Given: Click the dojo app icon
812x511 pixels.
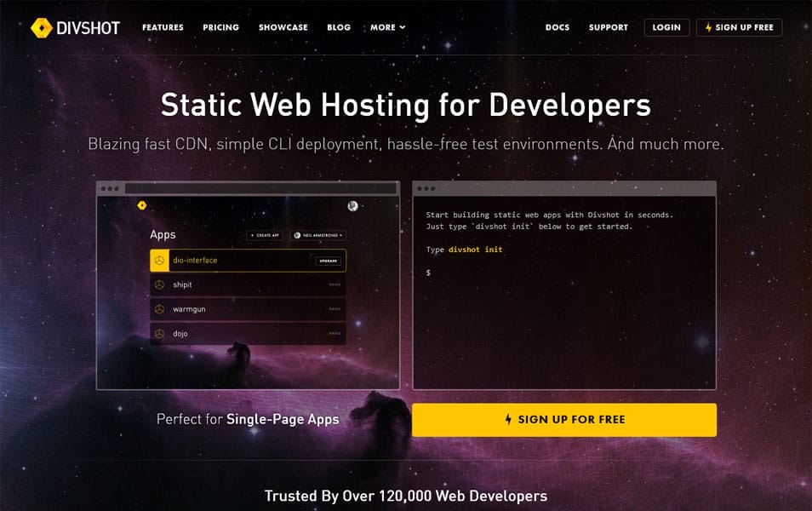Looking at the screenshot, I should click(x=159, y=334).
